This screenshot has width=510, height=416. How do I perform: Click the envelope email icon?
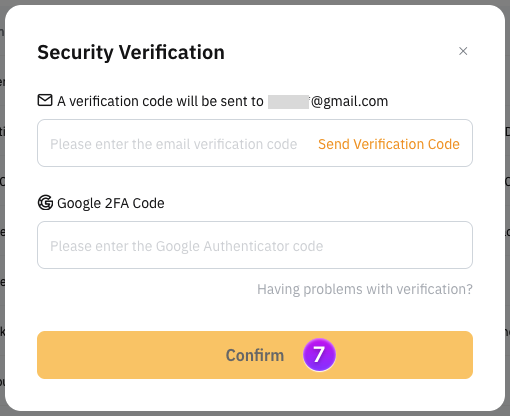(x=45, y=100)
